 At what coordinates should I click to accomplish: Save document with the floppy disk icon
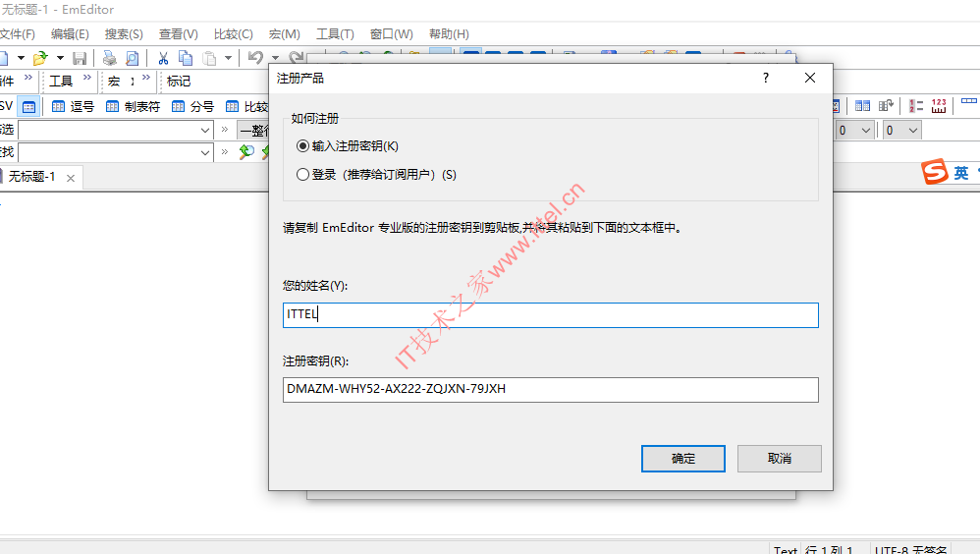pyautogui.click(x=80, y=58)
